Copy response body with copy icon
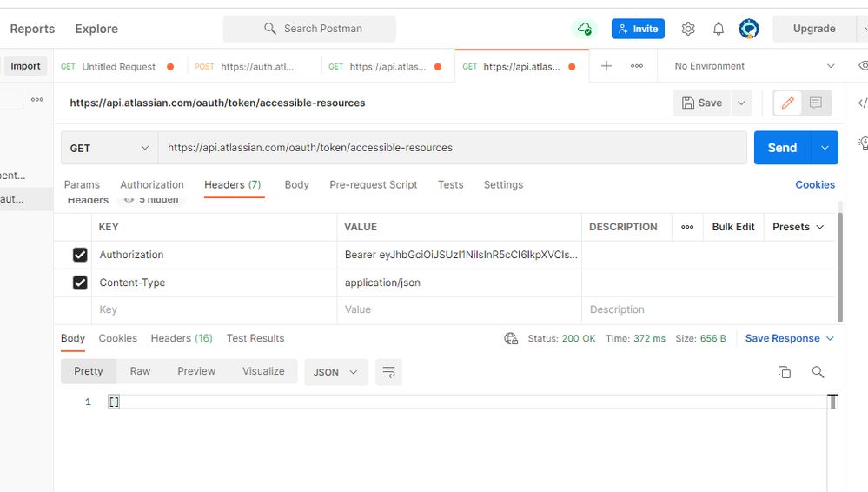This screenshot has height=492, width=868. 785,372
